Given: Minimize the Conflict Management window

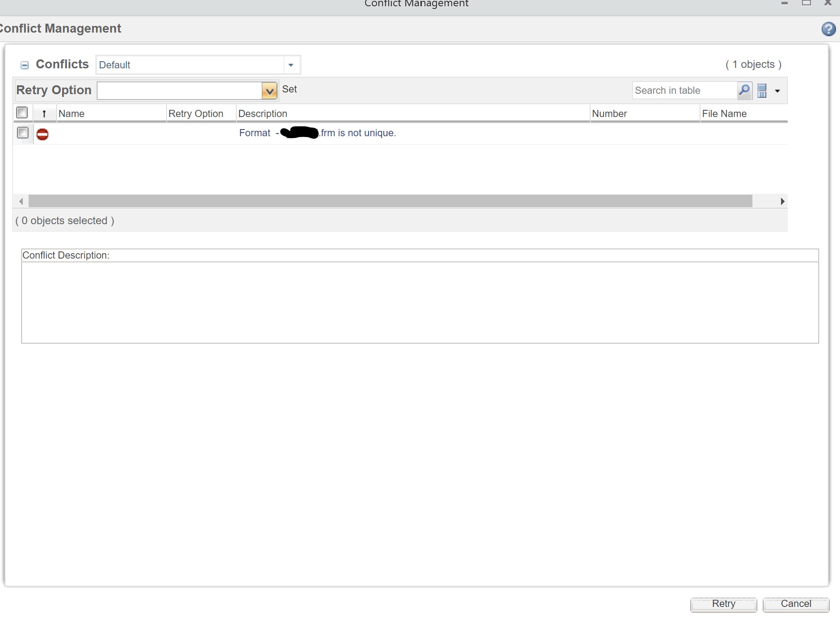Looking at the screenshot, I should pos(784,2).
